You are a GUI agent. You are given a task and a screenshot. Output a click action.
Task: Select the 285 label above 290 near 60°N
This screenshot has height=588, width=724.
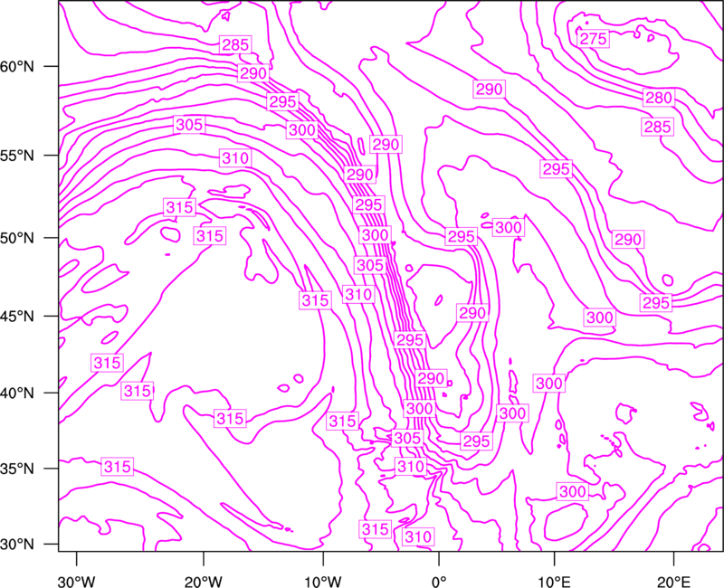235,44
